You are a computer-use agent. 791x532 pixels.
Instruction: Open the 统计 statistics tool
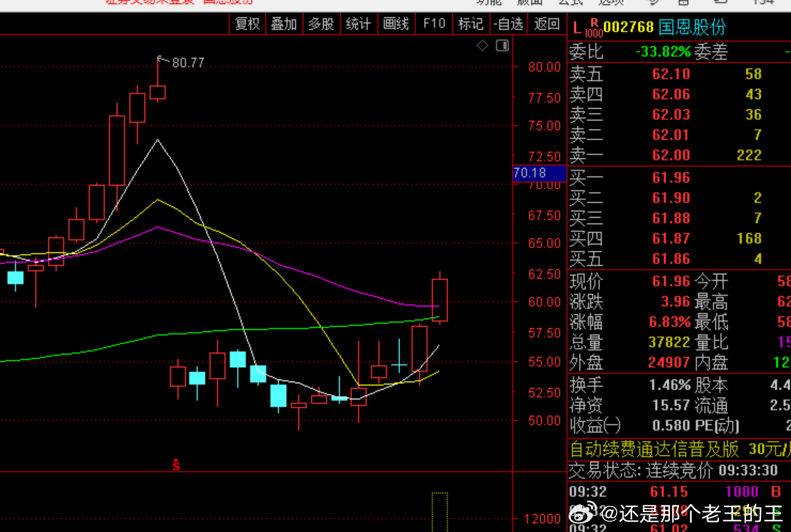(x=358, y=24)
